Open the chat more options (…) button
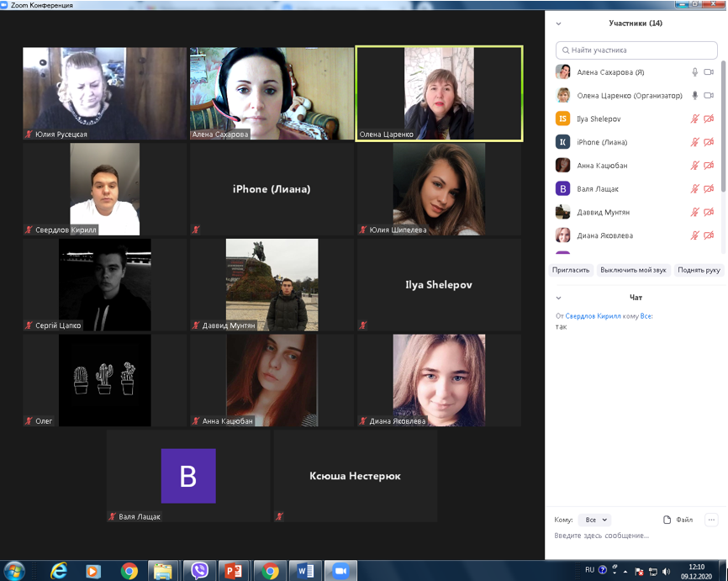The image size is (728, 581). point(711,520)
